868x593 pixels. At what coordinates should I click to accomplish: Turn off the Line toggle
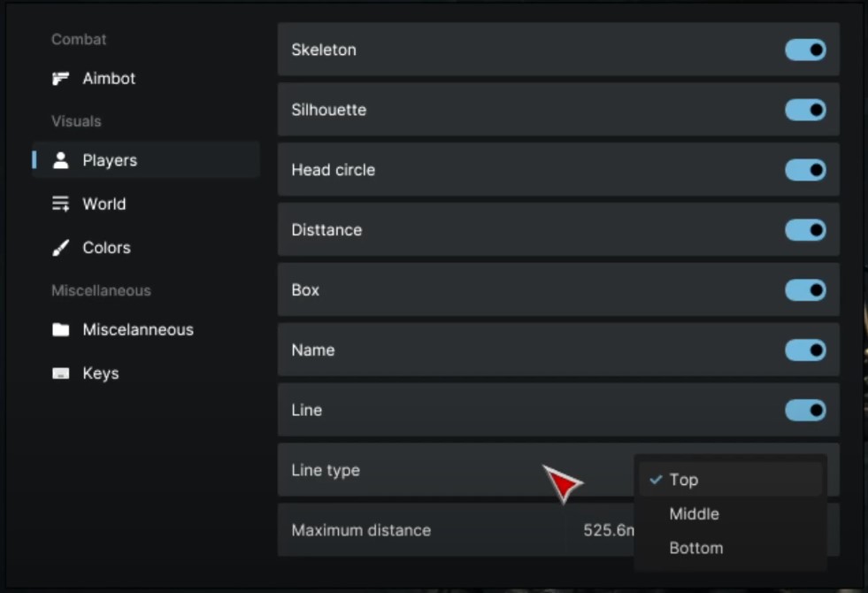(x=805, y=411)
